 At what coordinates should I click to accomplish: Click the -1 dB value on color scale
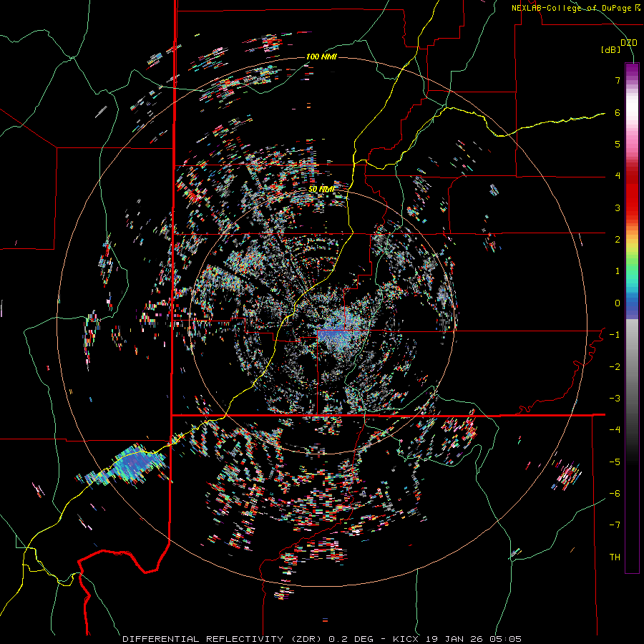[x=615, y=335]
